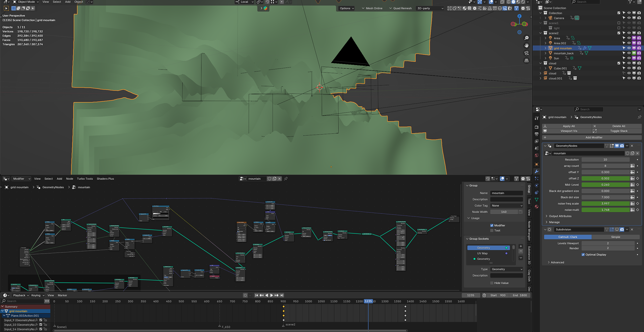Toggle viewport visibility eye for grid mountain
The width and height of the screenshot is (644, 332).
(x=629, y=48)
